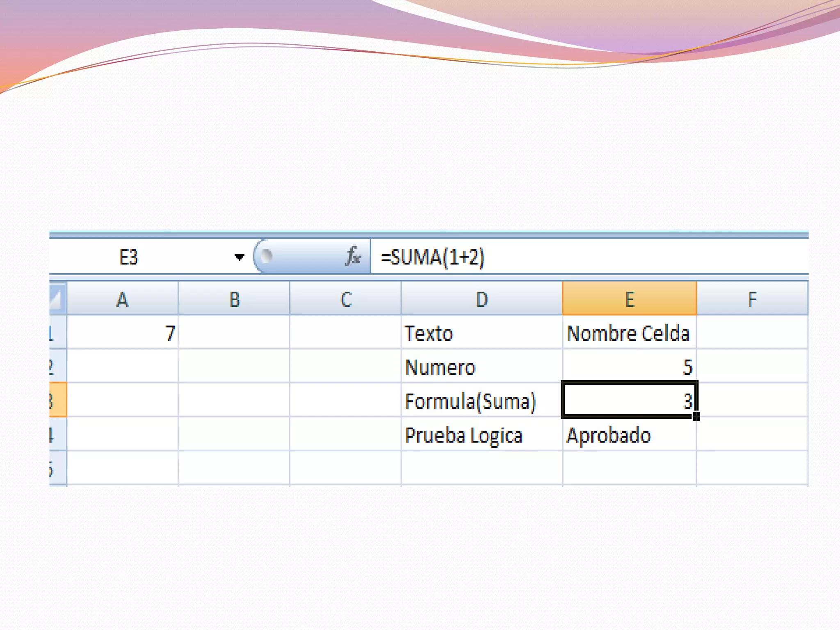Click the cell labeled Numero

(x=482, y=367)
